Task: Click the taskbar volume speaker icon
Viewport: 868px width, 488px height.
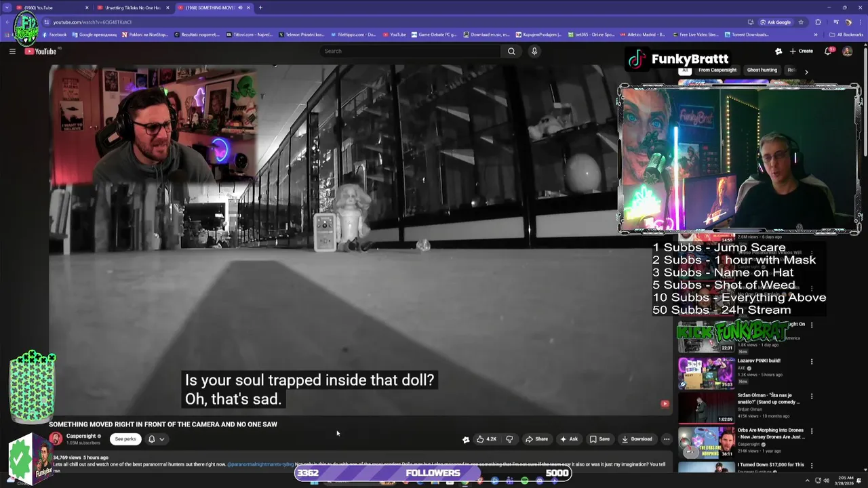Action: [826, 481]
